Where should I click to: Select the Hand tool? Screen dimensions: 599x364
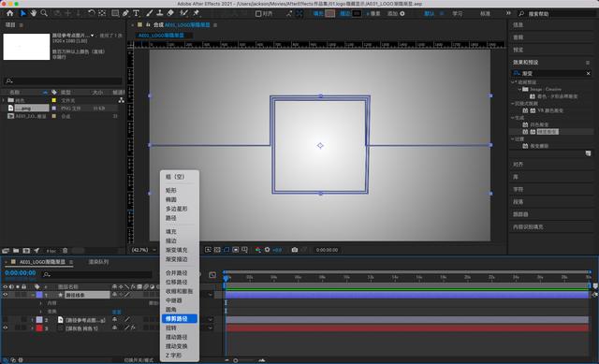point(34,13)
